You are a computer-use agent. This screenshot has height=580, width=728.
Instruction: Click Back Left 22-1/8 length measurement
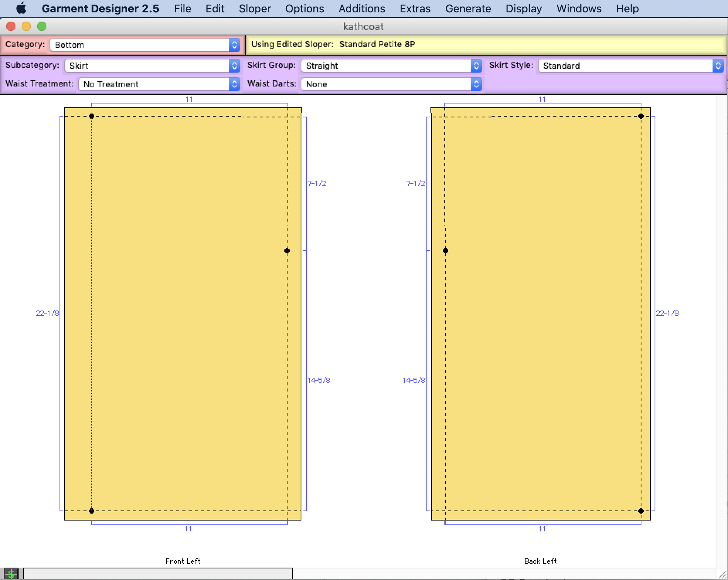pyautogui.click(x=667, y=313)
